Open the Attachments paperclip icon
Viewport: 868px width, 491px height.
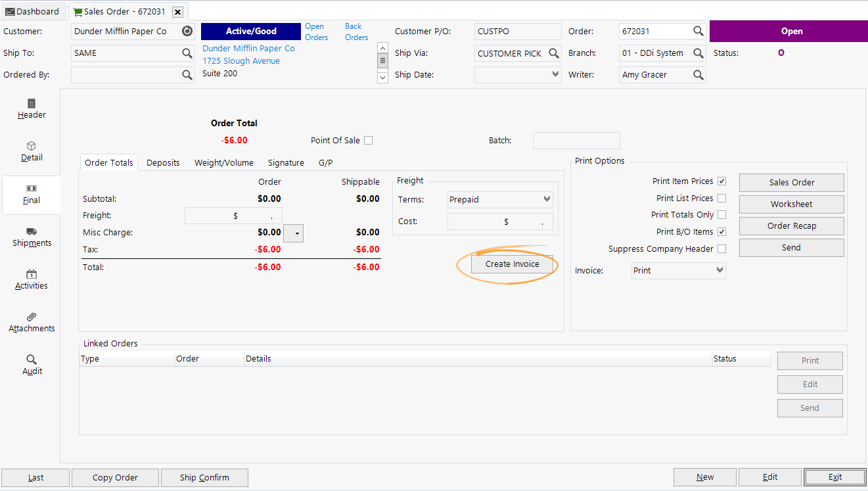pos(31,322)
